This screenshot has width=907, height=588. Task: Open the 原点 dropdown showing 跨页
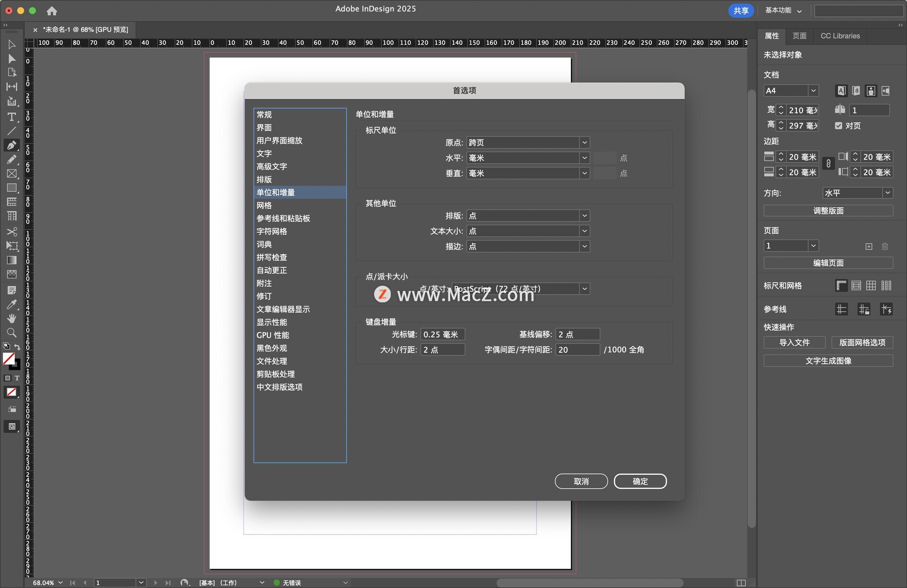coord(528,142)
